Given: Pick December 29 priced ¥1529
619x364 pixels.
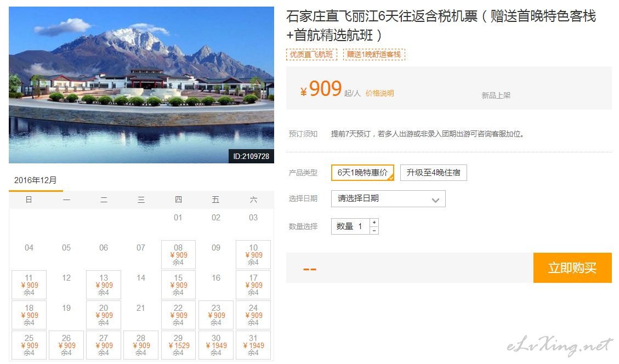Looking at the screenshot, I should point(178,345).
